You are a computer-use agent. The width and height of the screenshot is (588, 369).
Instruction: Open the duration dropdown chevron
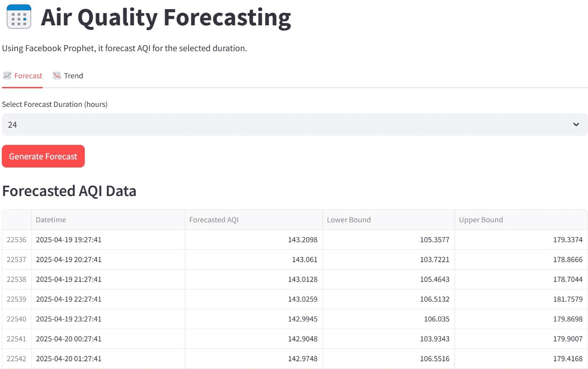tap(576, 124)
